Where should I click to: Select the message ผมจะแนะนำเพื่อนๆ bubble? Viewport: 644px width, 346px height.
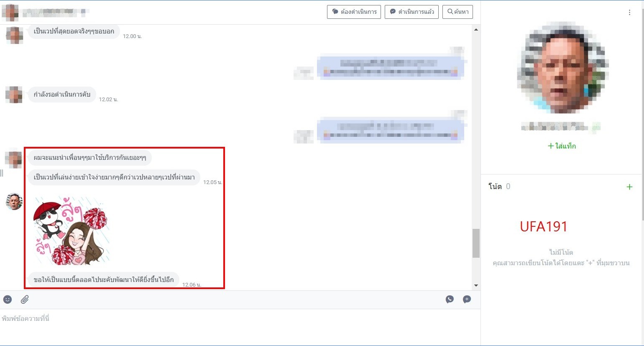click(x=90, y=158)
